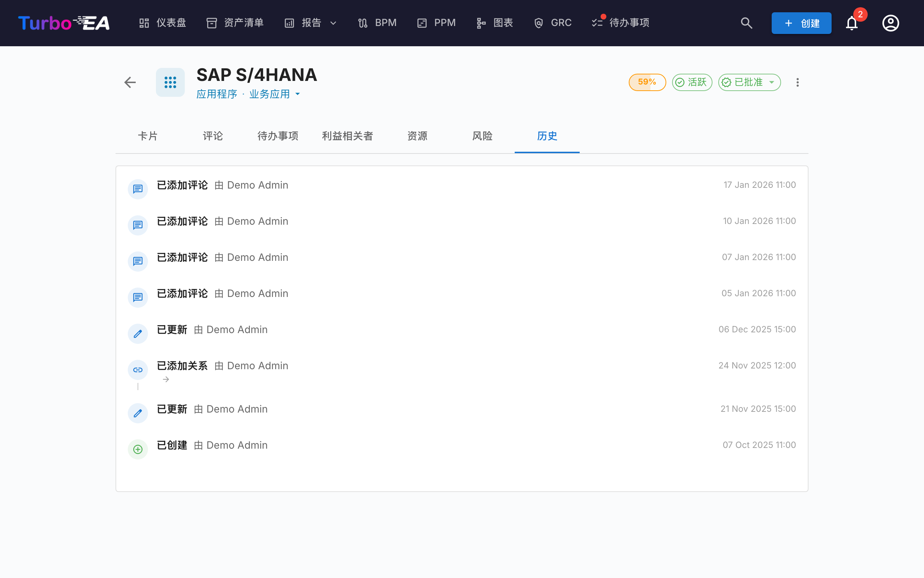924x578 pixels.
Task: Click 已更新 label dated 21 Nov 2025
Action: click(x=172, y=409)
